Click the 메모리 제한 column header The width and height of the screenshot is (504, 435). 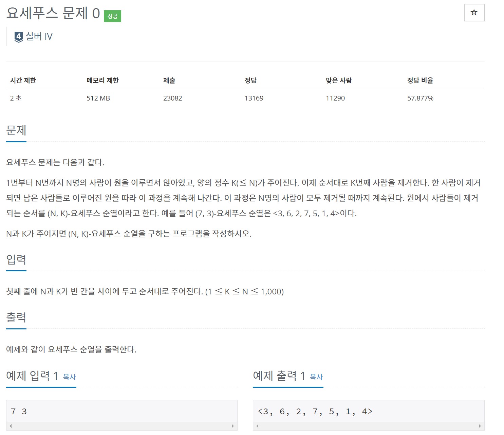(102, 80)
